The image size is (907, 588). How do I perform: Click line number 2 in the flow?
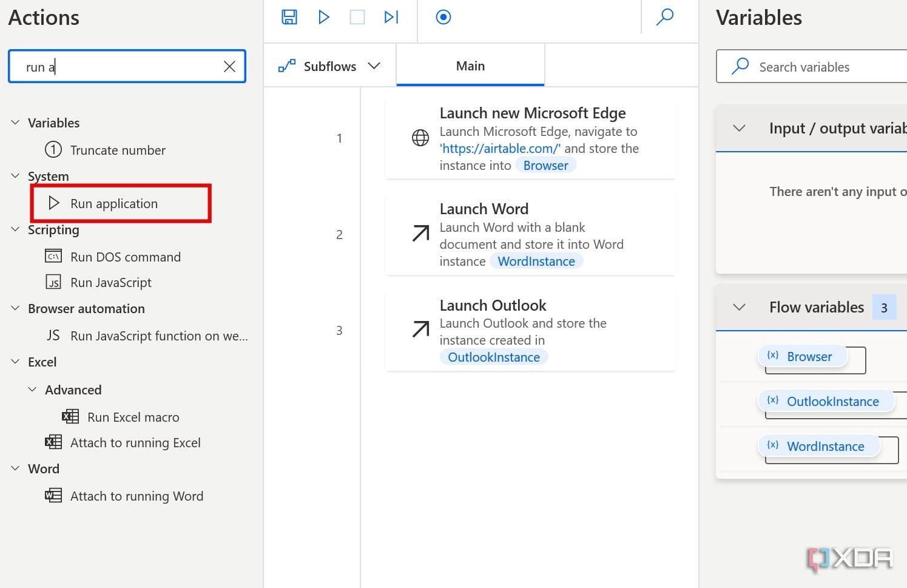point(339,235)
